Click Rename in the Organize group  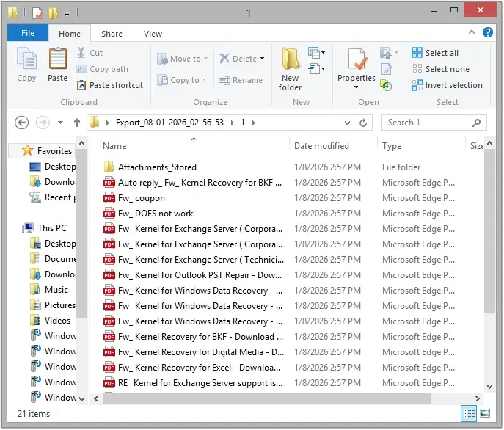(241, 80)
